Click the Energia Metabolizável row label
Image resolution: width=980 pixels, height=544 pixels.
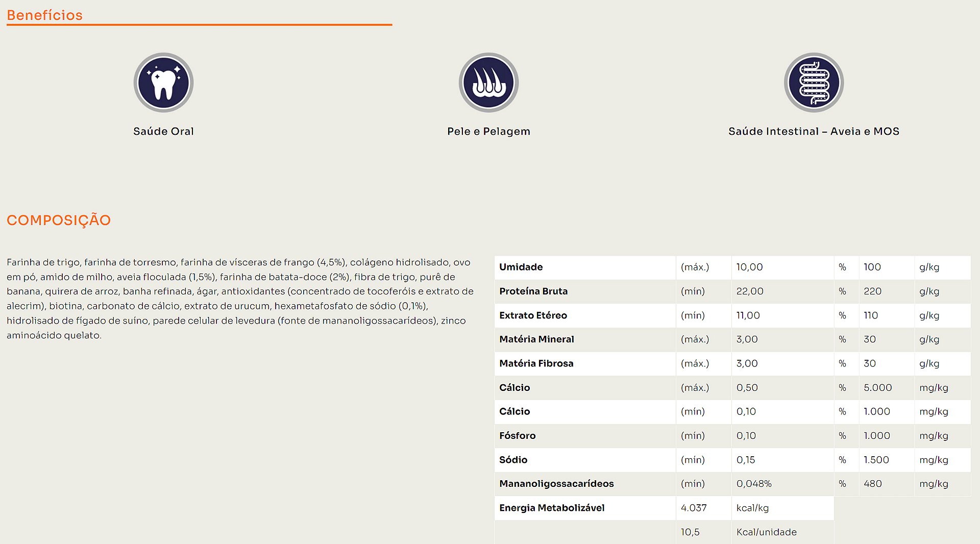click(552, 508)
